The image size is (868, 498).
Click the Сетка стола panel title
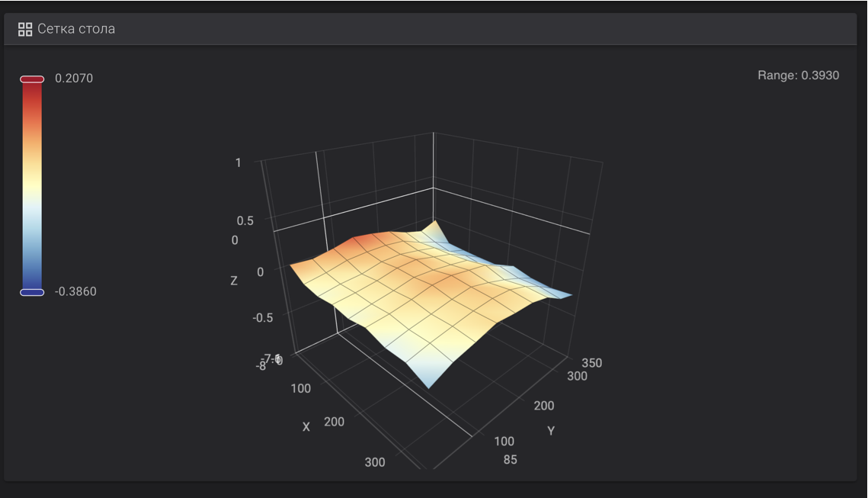point(76,29)
